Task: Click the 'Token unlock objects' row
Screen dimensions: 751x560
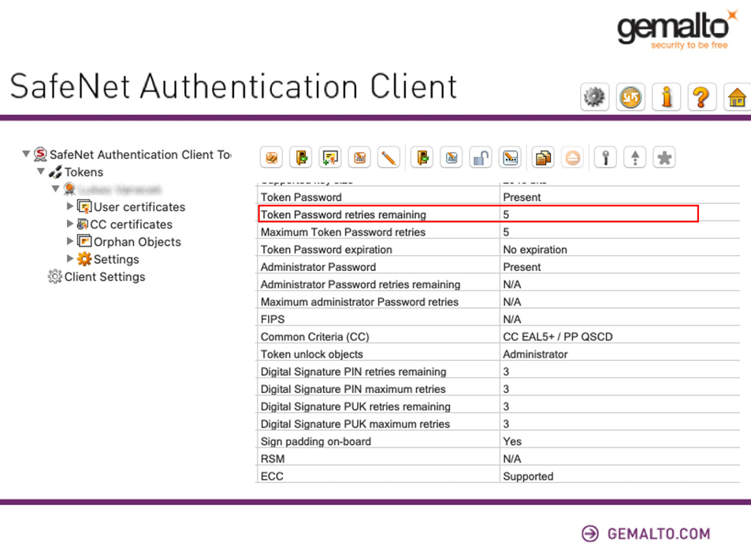Action: pos(498,354)
